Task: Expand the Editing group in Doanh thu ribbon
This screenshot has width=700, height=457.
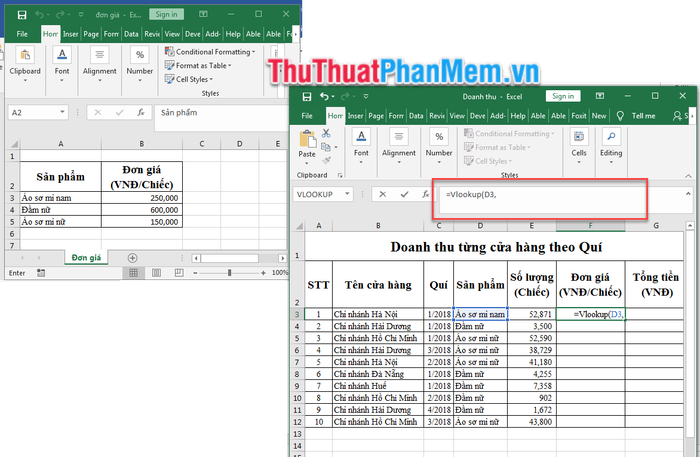Action: 610,140
